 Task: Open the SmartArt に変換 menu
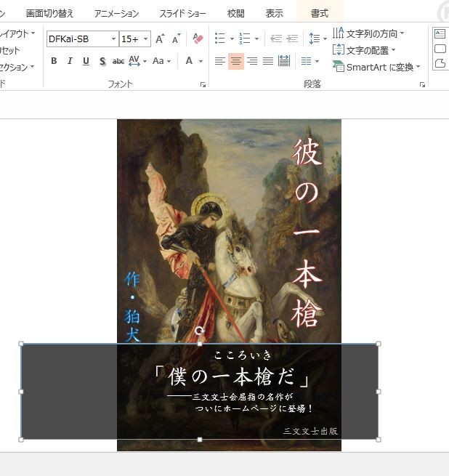(376, 67)
